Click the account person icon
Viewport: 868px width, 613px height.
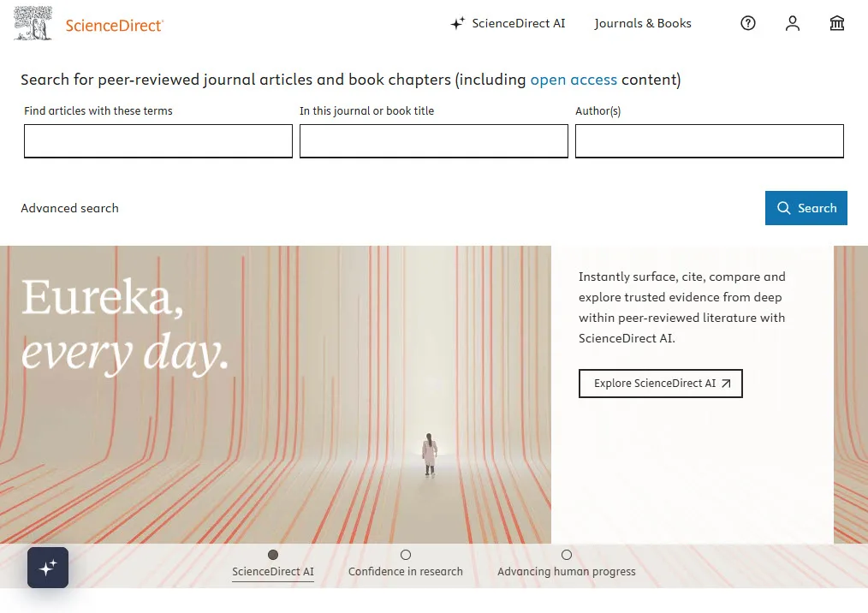point(792,23)
